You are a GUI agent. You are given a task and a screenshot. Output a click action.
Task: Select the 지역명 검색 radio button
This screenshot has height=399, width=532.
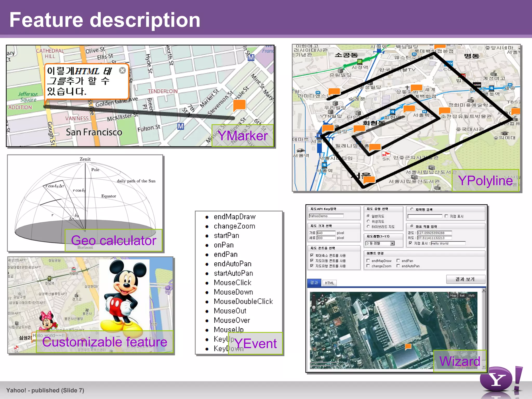(x=412, y=209)
